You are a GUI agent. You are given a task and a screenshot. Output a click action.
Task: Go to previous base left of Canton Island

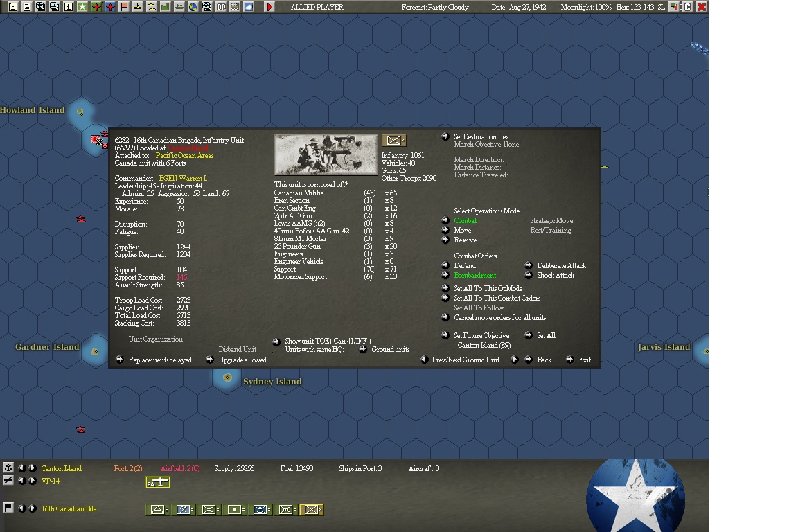(21, 468)
